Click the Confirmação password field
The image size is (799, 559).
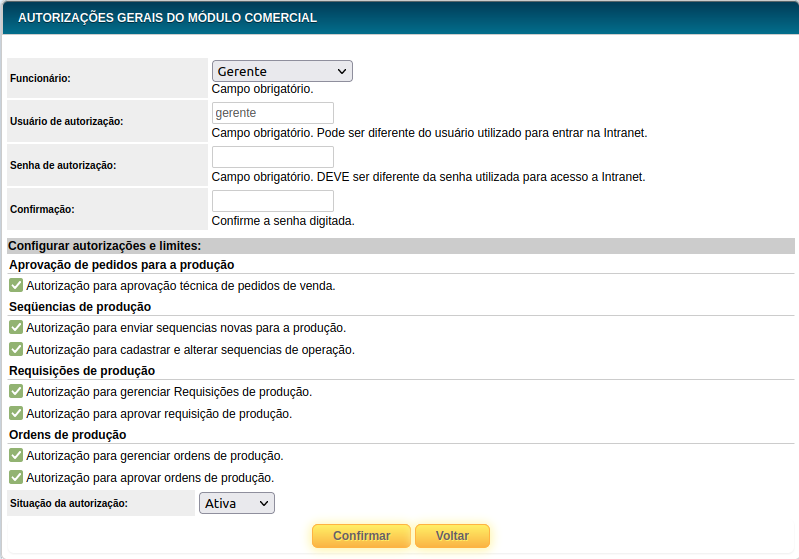point(272,201)
